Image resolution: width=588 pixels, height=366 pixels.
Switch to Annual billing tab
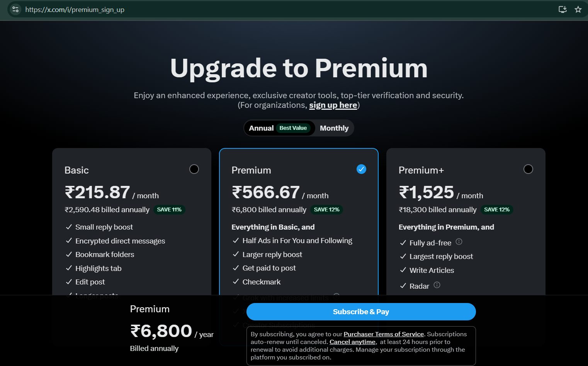(x=261, y=128)
